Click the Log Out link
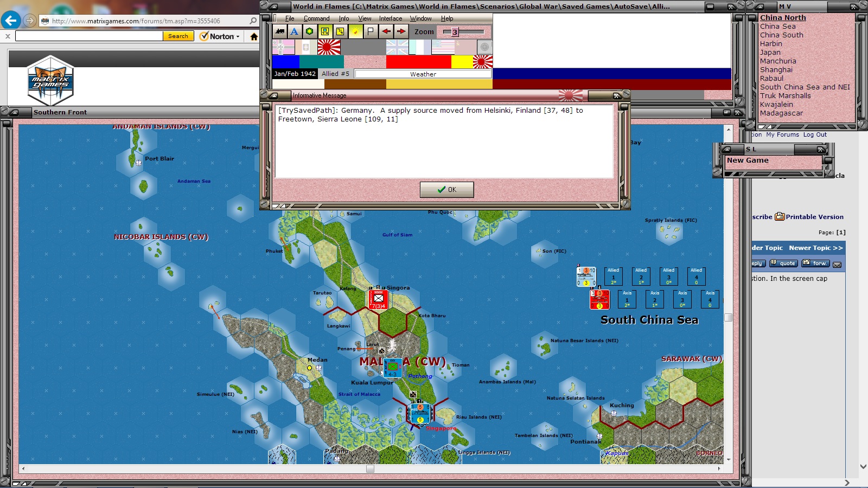Image resolution: width=868 pixels, height=488 pixels. [815, 134]
